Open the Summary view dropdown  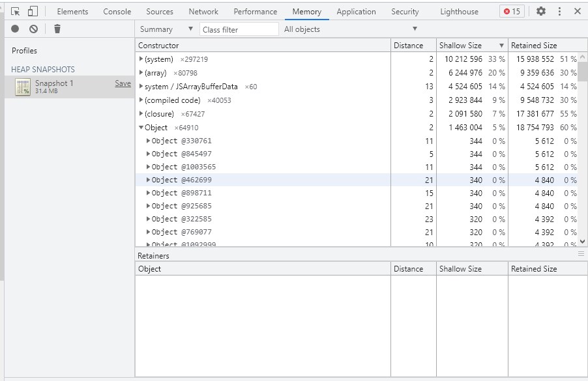[166, 29]
